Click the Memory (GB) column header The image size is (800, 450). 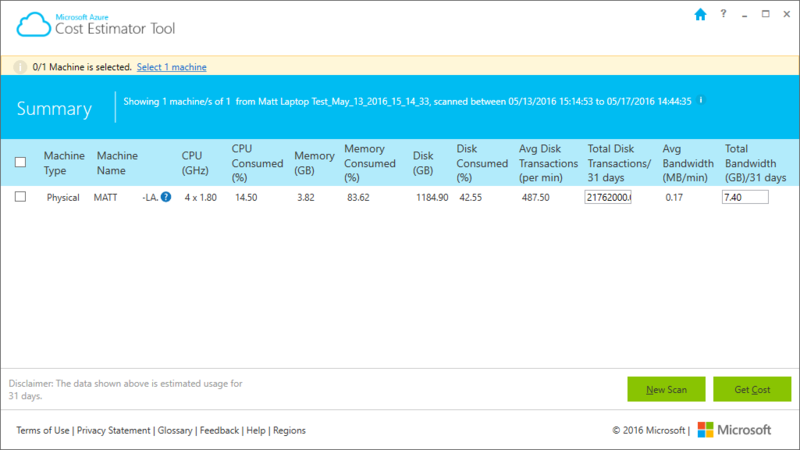[x=314, y=163]
